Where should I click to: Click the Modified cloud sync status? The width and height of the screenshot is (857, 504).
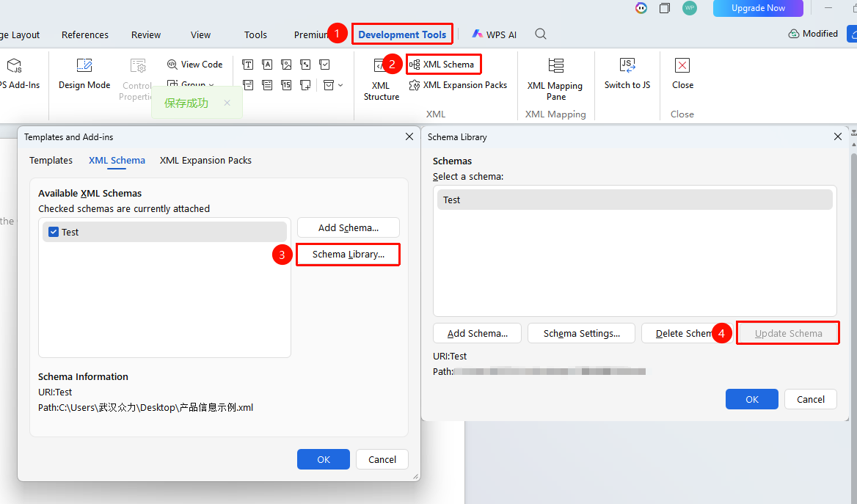pyautogui.click(x=813, y=34)
